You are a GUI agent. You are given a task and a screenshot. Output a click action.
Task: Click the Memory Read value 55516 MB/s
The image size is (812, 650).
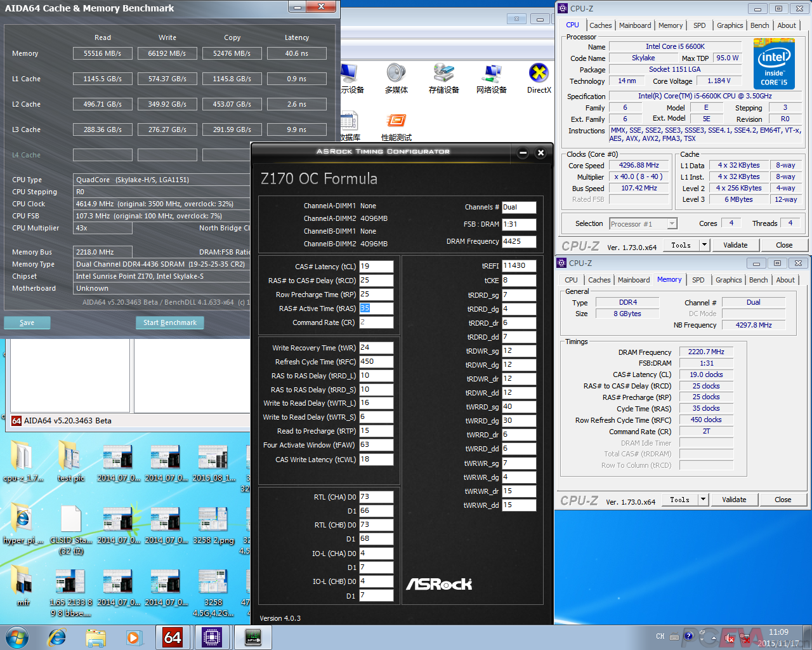tap(102, 53)
